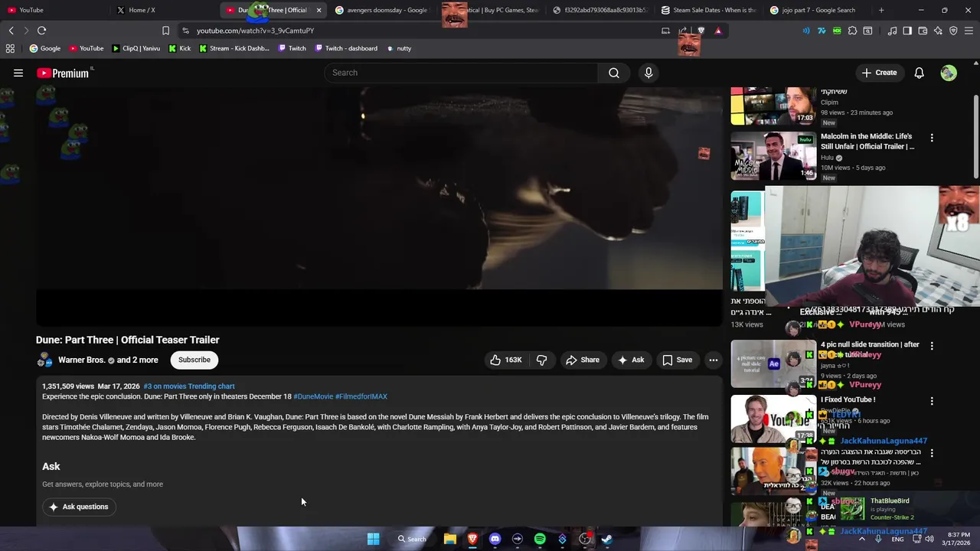This screenshot has height=551, width=980.
Task: Subscribe to Warner Bros. channel
Action: (x=194, y=360)
